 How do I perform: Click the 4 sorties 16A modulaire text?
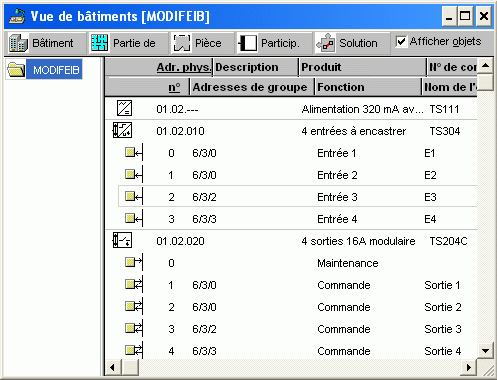[358, 241]
